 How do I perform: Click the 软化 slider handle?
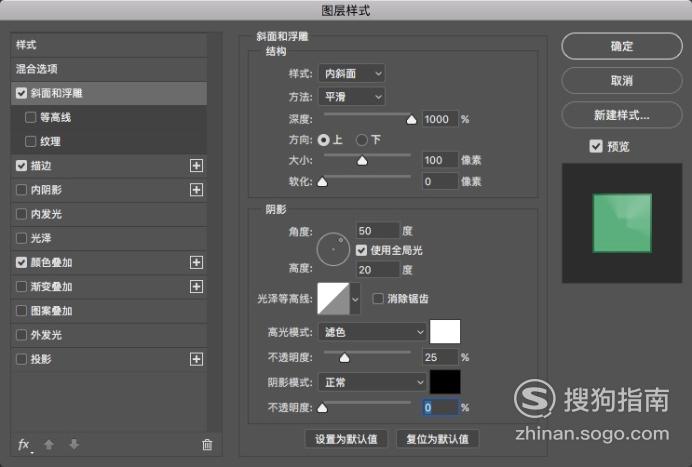point(323,182)
